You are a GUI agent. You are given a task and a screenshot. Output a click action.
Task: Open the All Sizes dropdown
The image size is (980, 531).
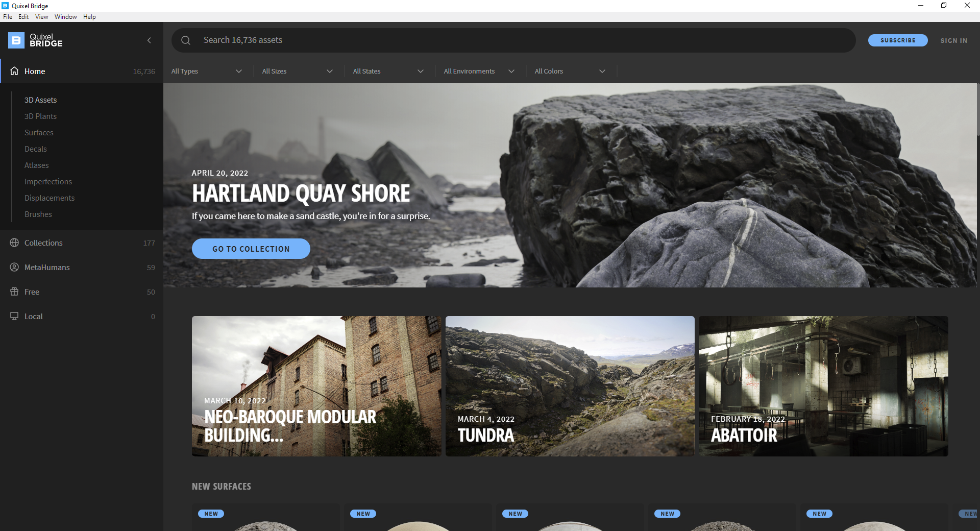pos(298,71)
